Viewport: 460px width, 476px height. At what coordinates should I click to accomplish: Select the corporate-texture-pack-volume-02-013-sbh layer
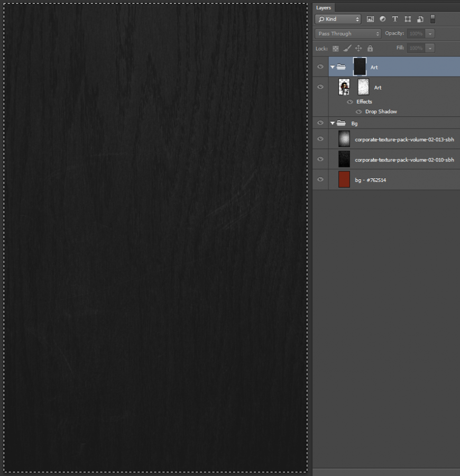(x=404, y=139)
